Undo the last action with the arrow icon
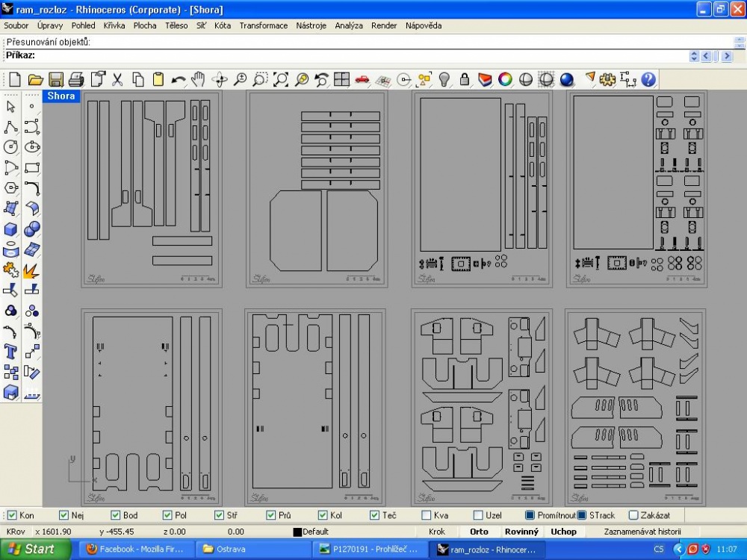This screenshot has width=747, height=560. tap(179, 80)
